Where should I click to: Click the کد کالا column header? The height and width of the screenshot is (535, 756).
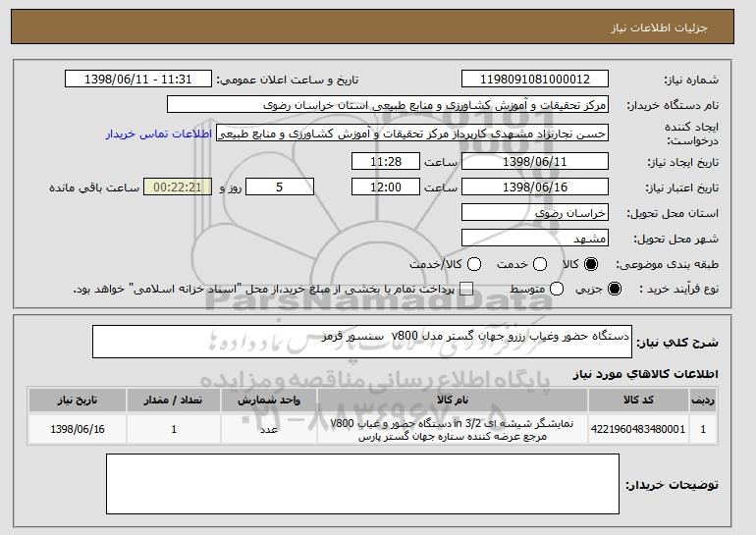[x=638, y=401]
